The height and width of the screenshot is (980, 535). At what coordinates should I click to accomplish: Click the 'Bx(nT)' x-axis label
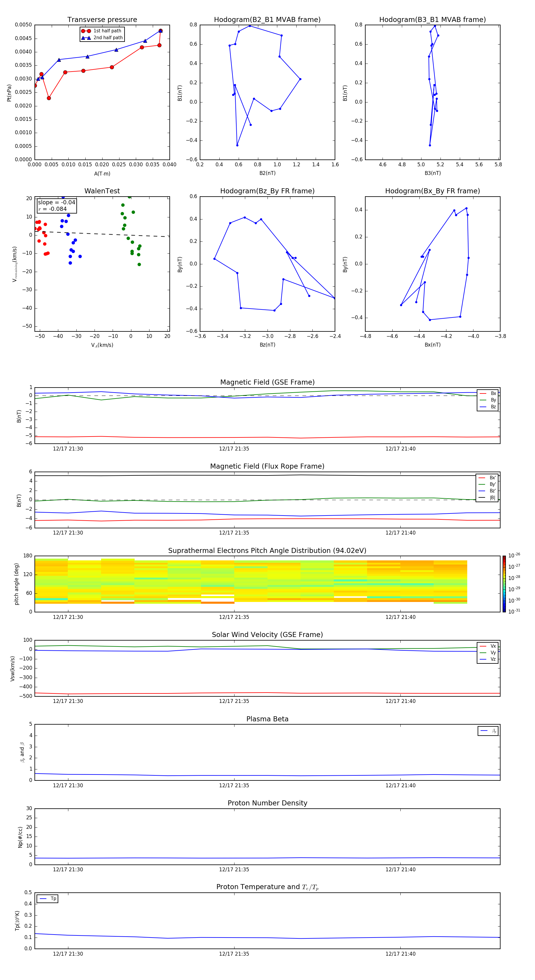point(432,345)
